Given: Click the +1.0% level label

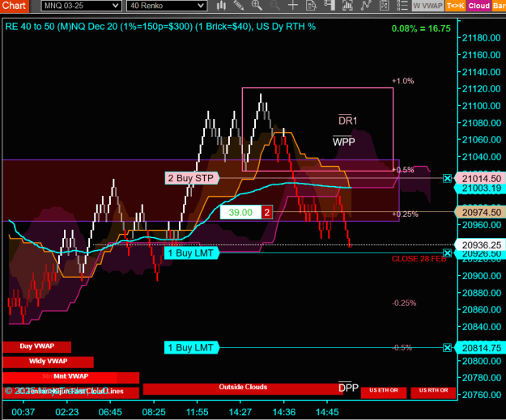Looking at the screenshot, I should (x=402, y=81).
